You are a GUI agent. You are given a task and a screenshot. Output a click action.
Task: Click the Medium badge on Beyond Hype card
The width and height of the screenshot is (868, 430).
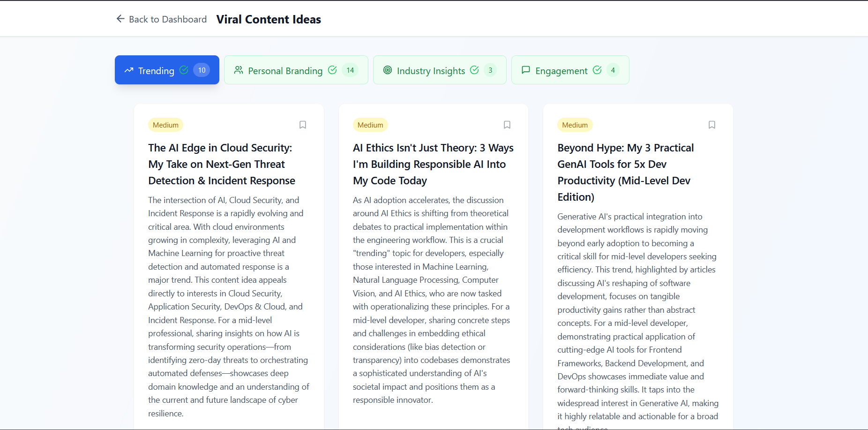click(575, 125)
